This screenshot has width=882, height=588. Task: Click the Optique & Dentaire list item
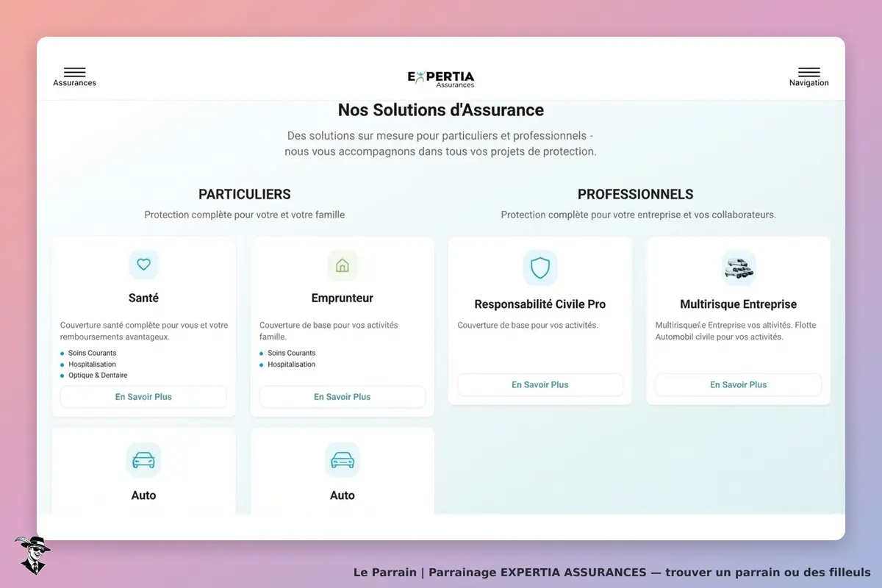click(98, 376)
